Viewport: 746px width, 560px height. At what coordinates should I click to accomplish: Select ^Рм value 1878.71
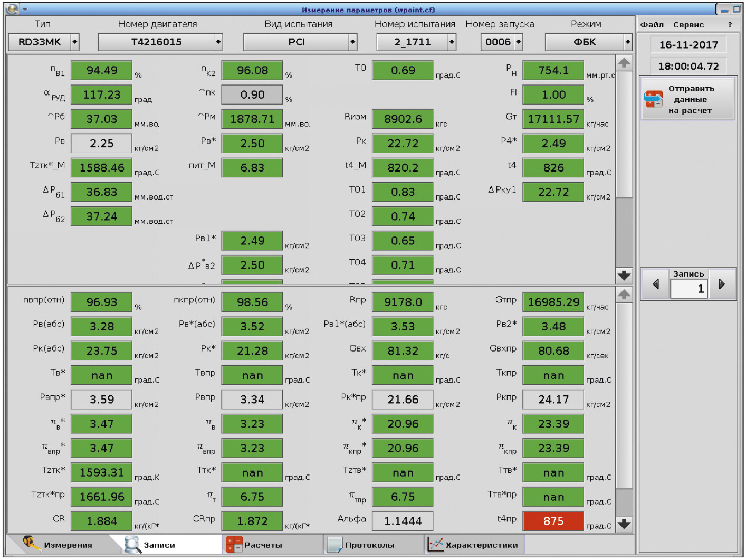[x=252, y=119]
